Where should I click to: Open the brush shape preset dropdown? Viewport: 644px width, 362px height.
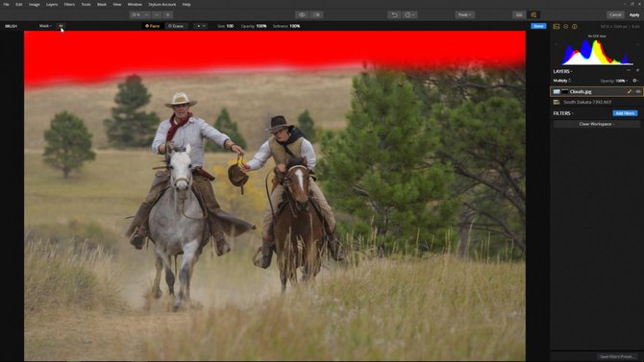point(201,26)
